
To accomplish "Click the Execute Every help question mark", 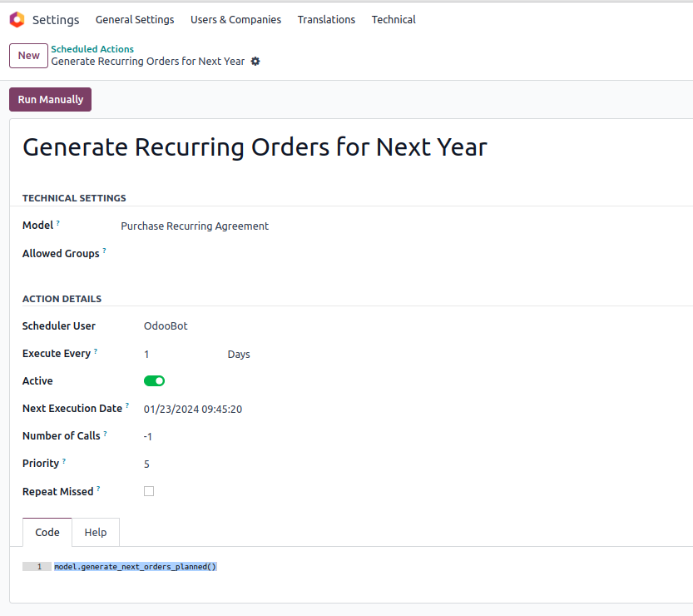I will tap(96, 350).
